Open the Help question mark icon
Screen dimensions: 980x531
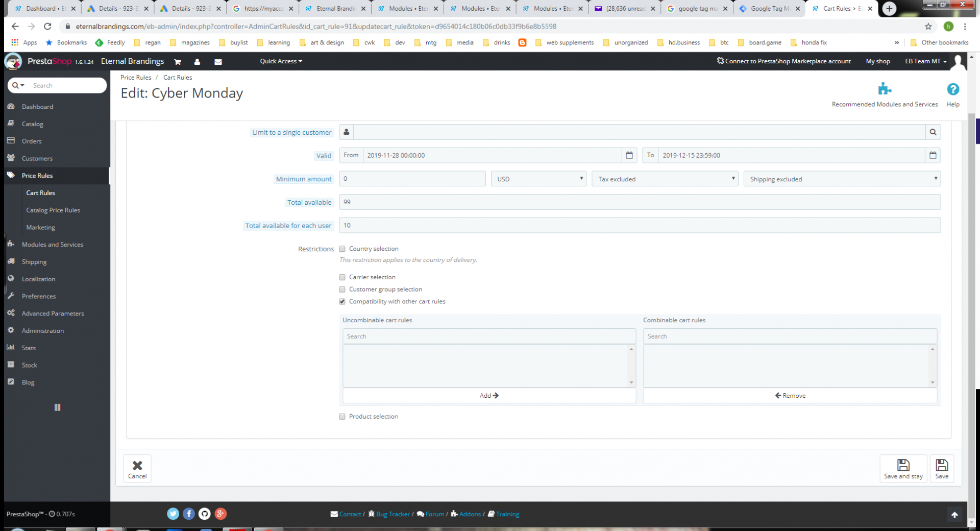pyautogui.click(x=952, y=89)
